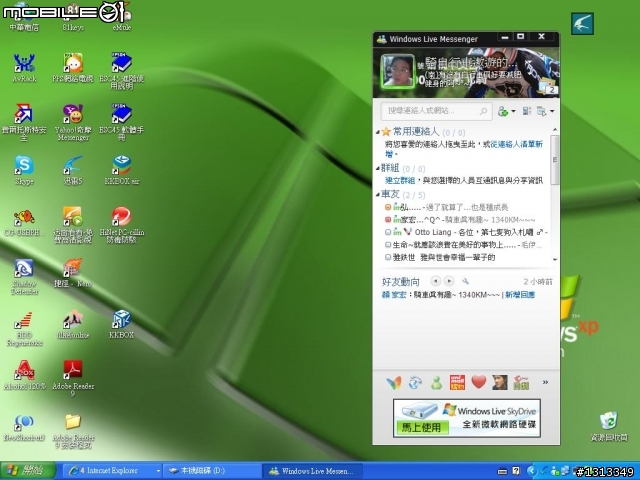
Task: Open the Recycle Bin (資源回收筒) icon
Action: (x=609, y=427)
